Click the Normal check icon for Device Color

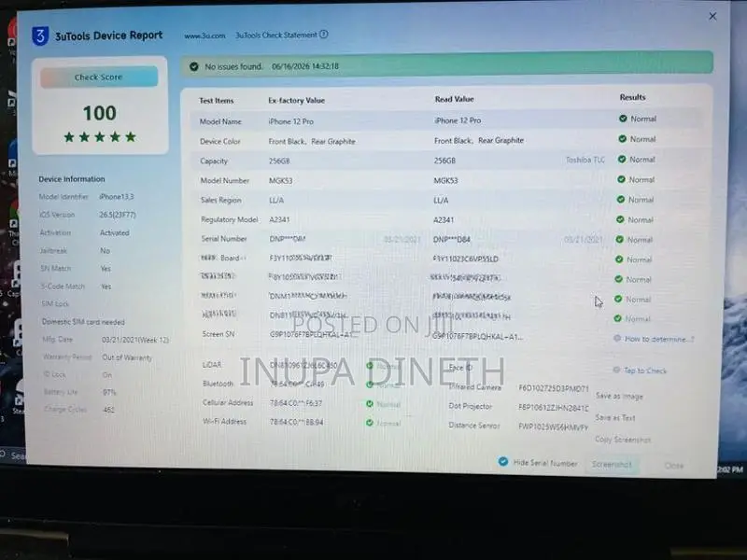tap(622, 139)
